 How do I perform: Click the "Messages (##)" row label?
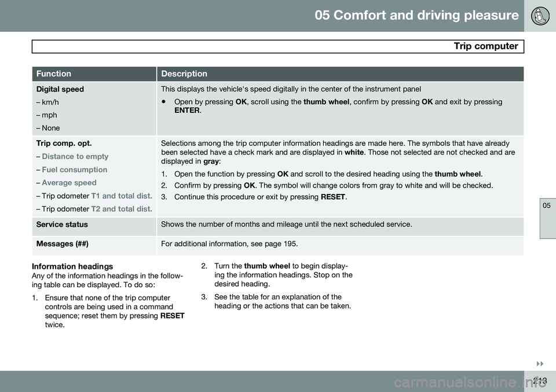63,244
